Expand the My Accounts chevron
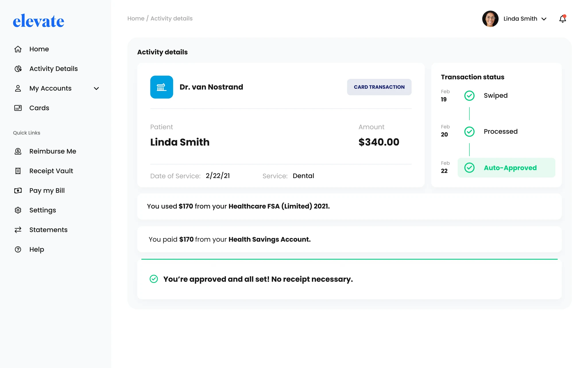 (96, 89)
